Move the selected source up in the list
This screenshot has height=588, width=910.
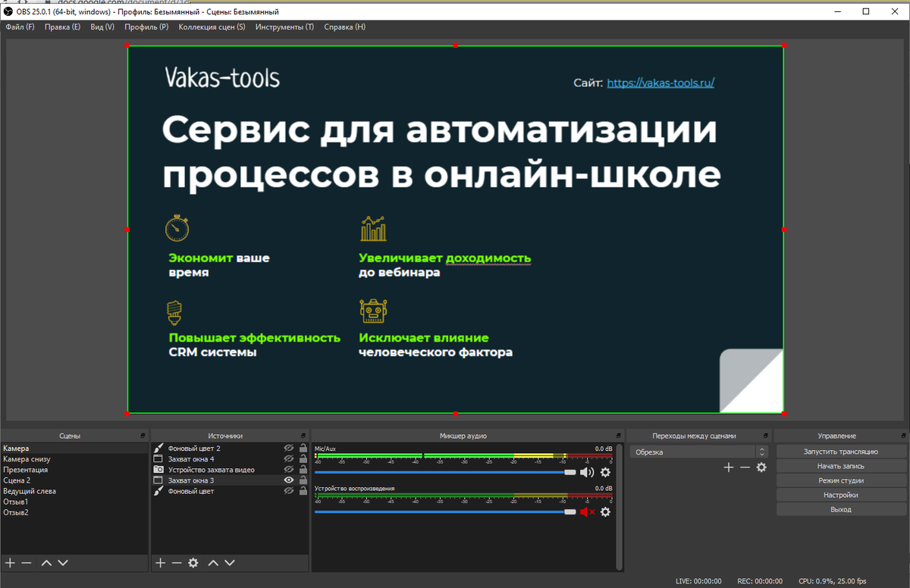[213, 563]
